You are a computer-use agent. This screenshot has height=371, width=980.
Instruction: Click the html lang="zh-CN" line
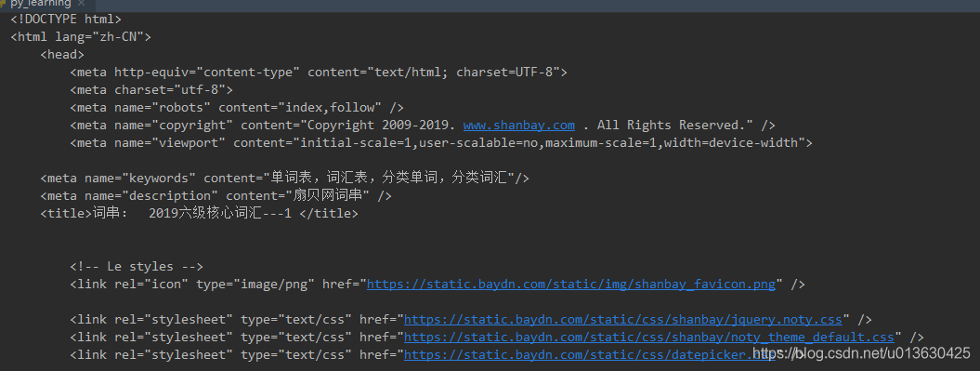tap(81, 37)
